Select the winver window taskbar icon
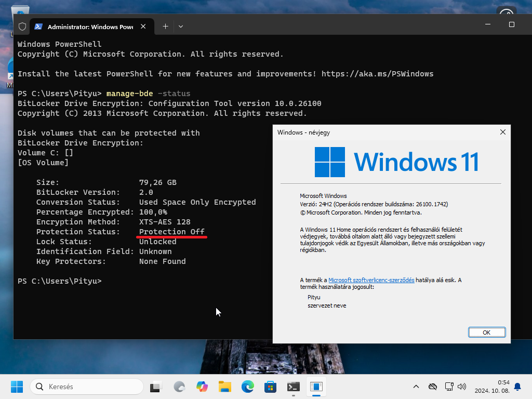 316,387
